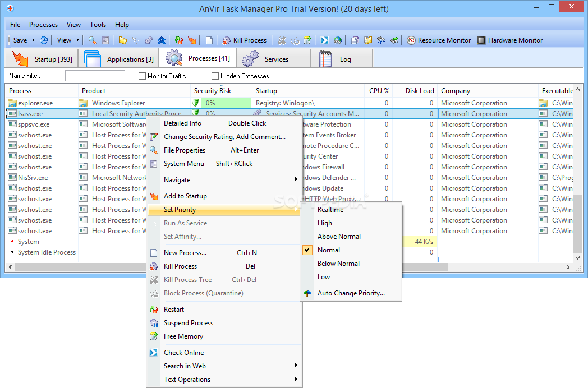Image resolution: width=588 pixels, height=388 pixels.
Task: Click the gears icon in toolbar
Action: 149,40
